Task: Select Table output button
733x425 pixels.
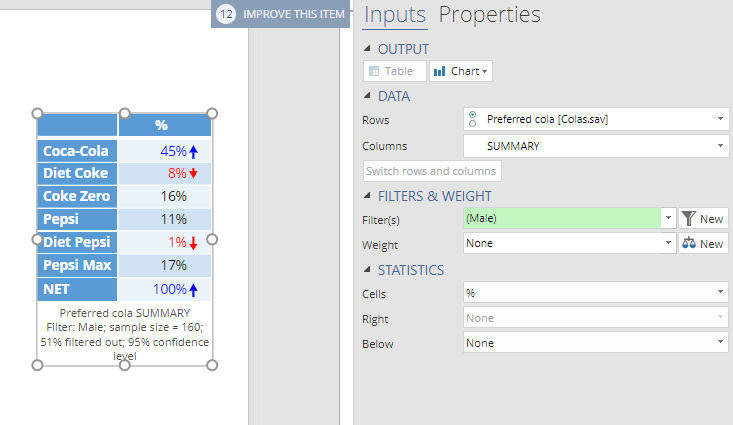Action: [395, 71]
